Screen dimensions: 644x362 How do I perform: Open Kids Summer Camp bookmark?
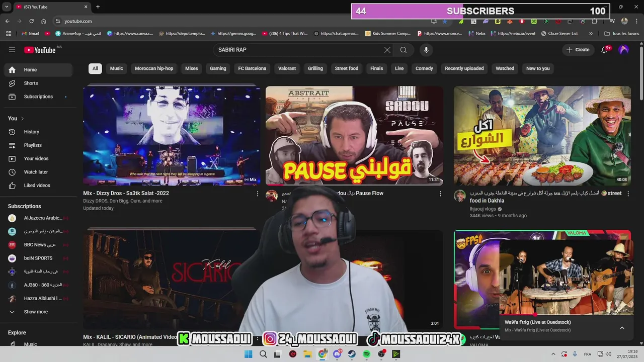point(387,34)
